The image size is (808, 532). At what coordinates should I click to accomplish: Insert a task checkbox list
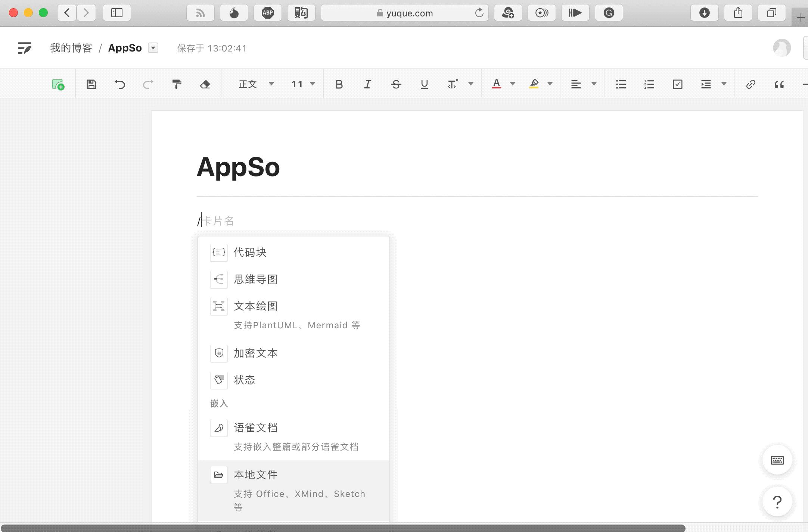677,84
